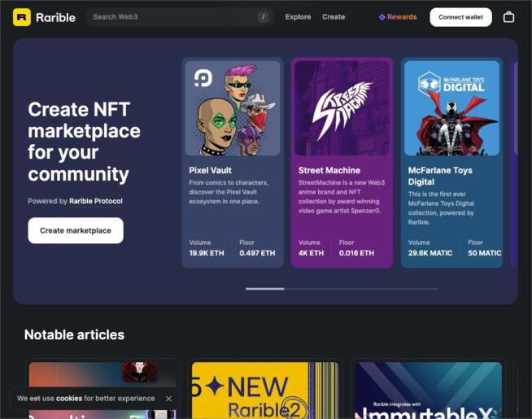This screenshot has height=419, width=532.
Task: Click Pixel Vault description text
Action: click(x=229, y=192)
